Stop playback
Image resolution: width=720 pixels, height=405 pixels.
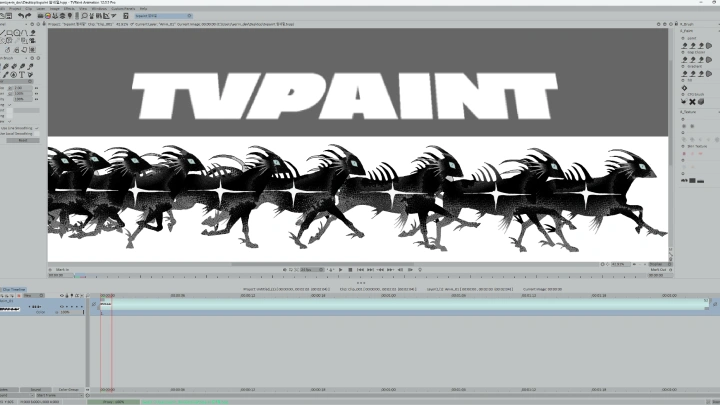[x=350, y=270]
